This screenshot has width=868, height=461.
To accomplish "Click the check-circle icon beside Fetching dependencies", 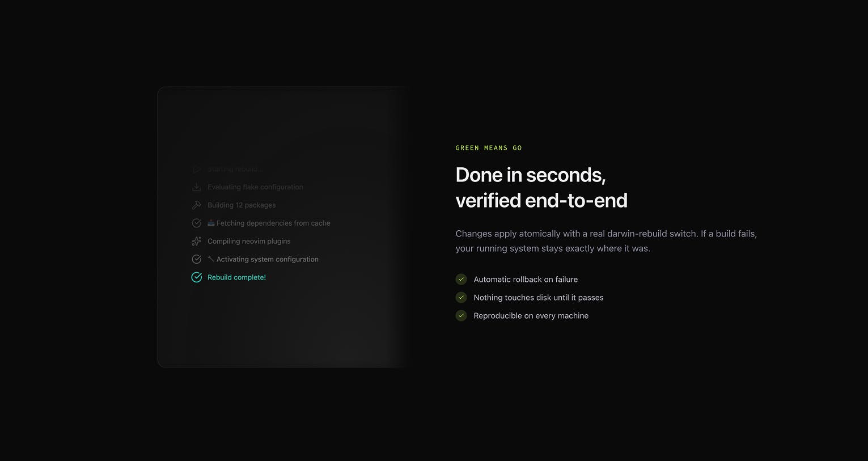I will pyautogui.click(x=196, y=223).
